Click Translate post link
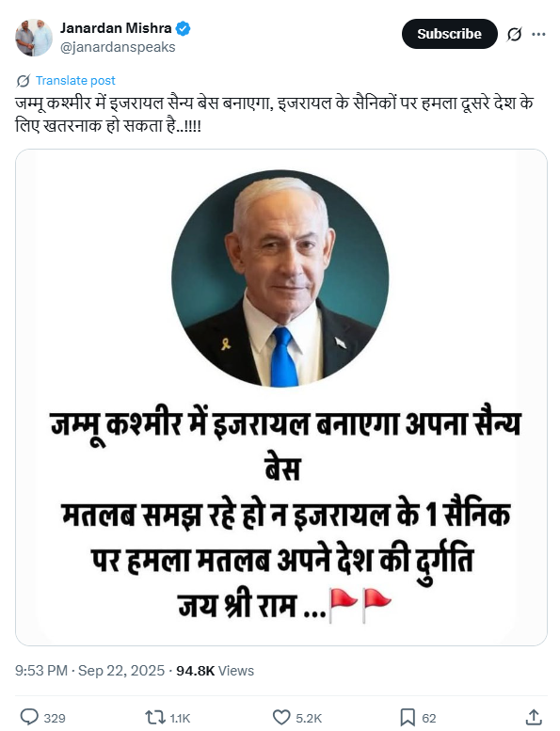The image size is (560, 731). click(x=75, y=81)
